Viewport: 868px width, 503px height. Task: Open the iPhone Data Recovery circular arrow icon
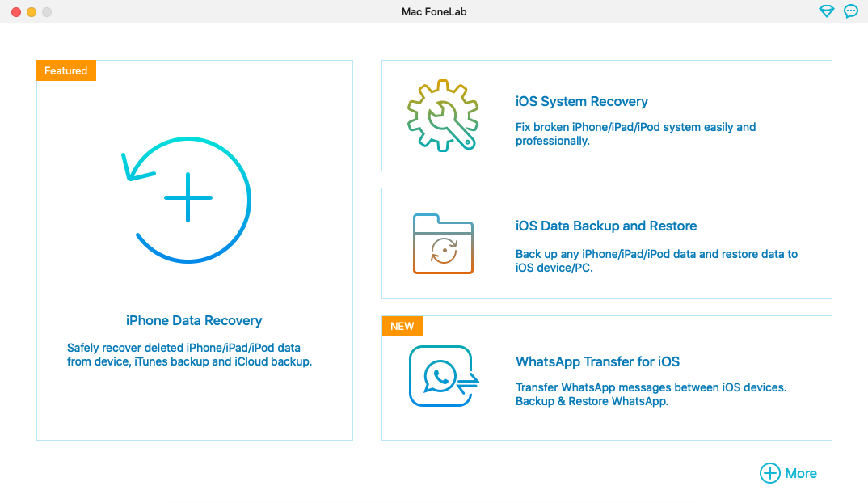point(187,200)
